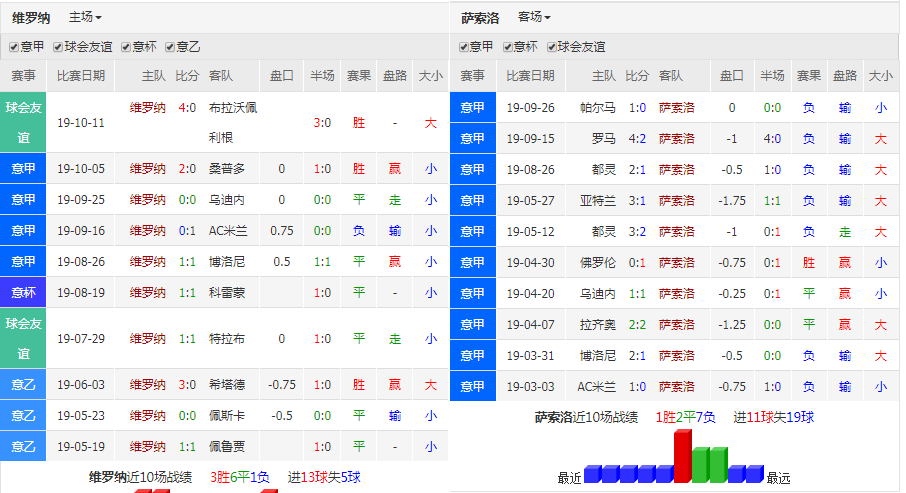Click 进13球失5球 goals summary

click(x=324, y=477)
